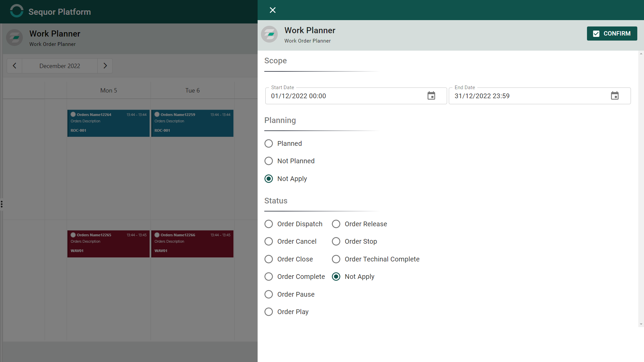Select the Order Dispatch status

[x=269, y=224]
